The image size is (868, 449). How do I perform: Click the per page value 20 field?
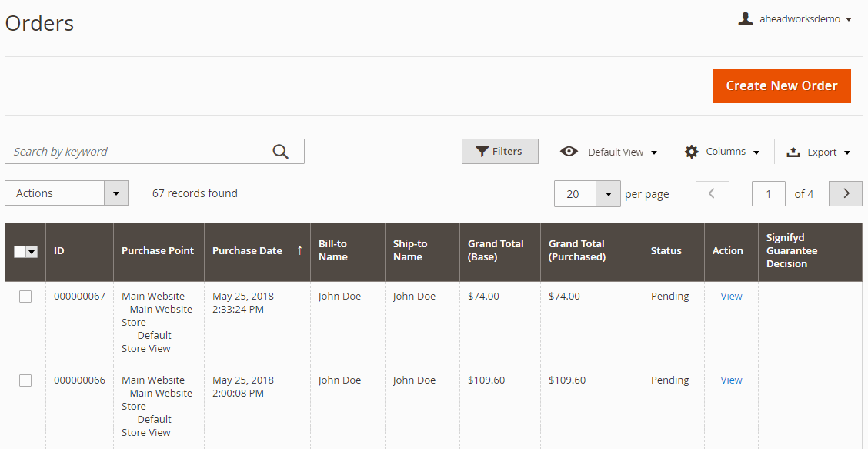pyautogui.click(x=575, y=194)
